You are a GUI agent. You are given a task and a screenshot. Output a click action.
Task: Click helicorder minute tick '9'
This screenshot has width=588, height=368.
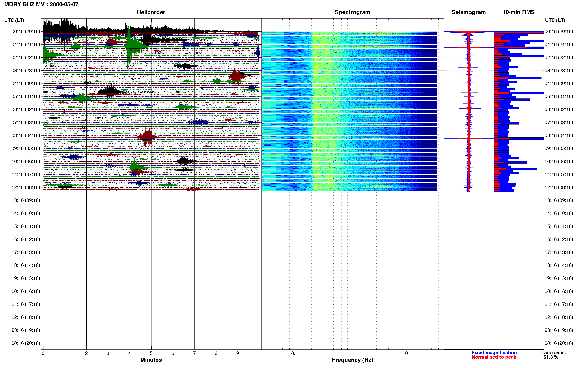click(x=238, y=353)
